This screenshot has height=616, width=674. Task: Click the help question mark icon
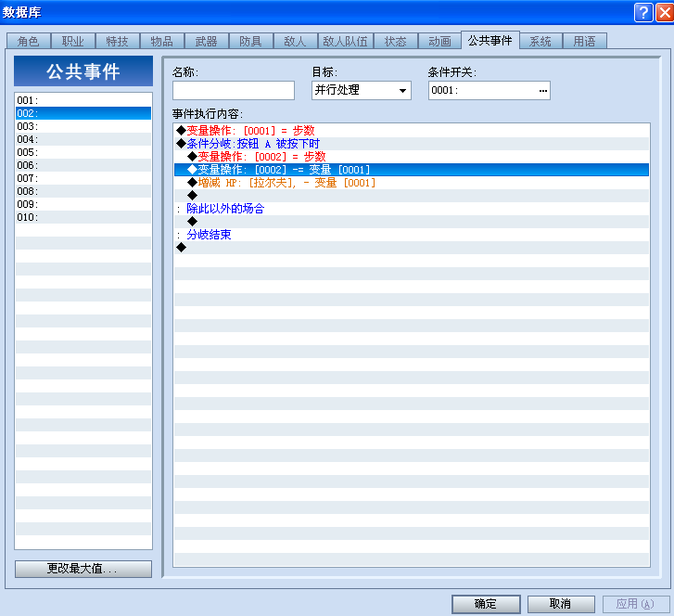point(643,12)
